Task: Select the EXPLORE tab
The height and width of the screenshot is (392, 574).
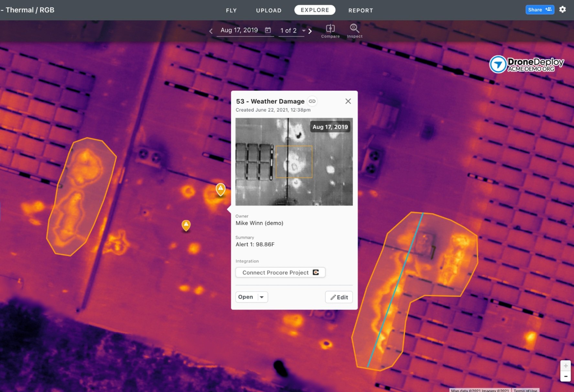Action: [315, 10]
